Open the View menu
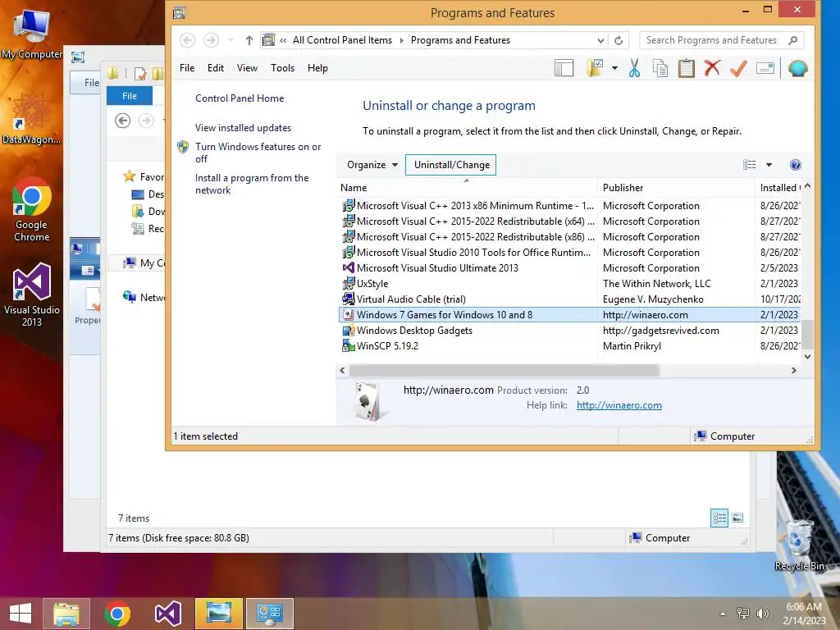Screen dimensions: 840x630 point(247,68)
